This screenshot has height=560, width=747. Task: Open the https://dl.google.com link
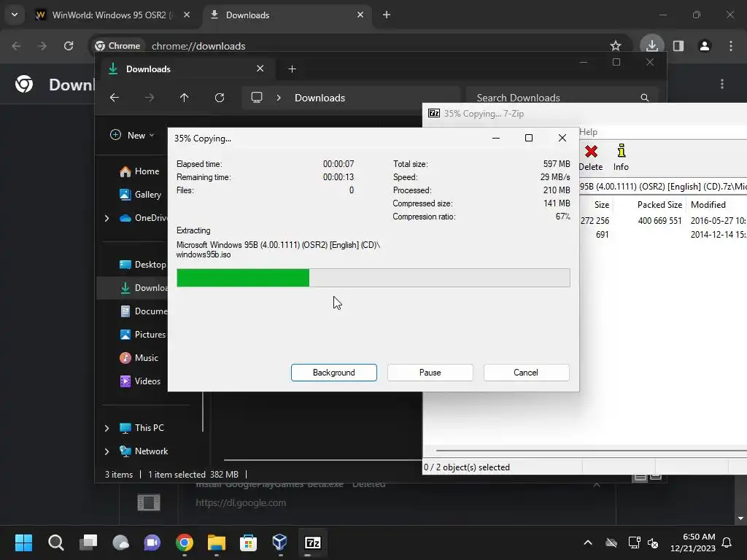click(241, 503)
